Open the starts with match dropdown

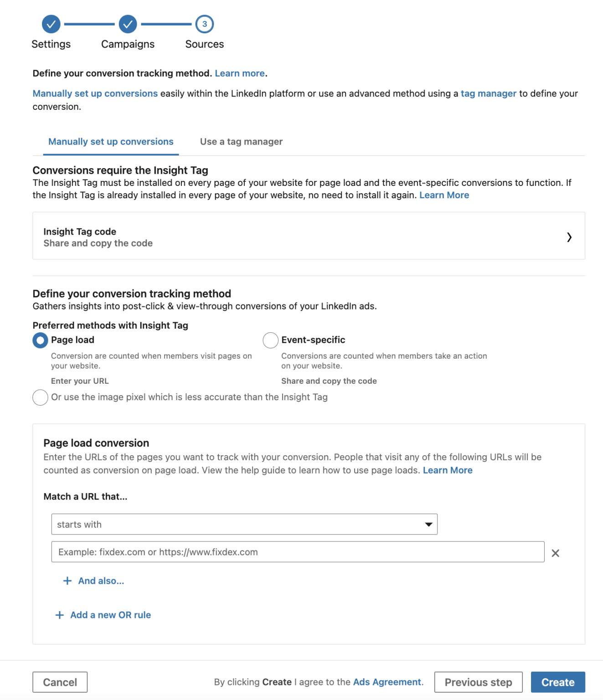pyautogui.click(x=244, y=524)
